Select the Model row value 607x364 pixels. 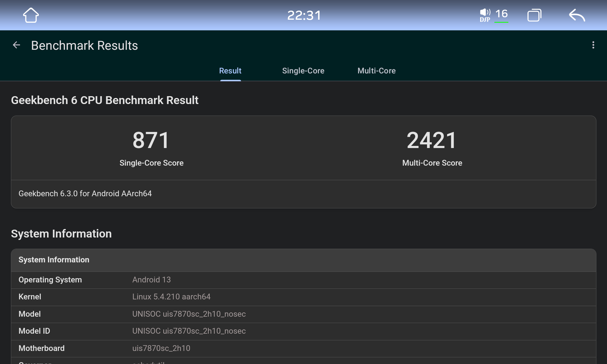point(189,314)
